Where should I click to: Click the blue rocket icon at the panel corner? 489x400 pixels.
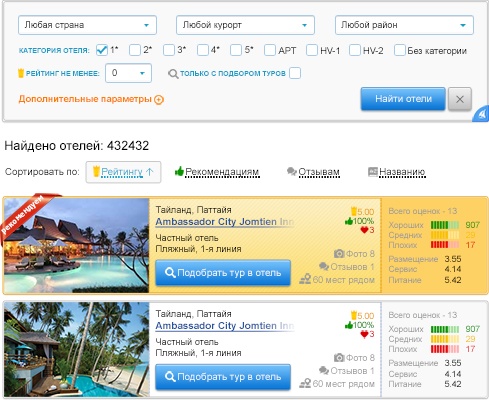[482, 114]
